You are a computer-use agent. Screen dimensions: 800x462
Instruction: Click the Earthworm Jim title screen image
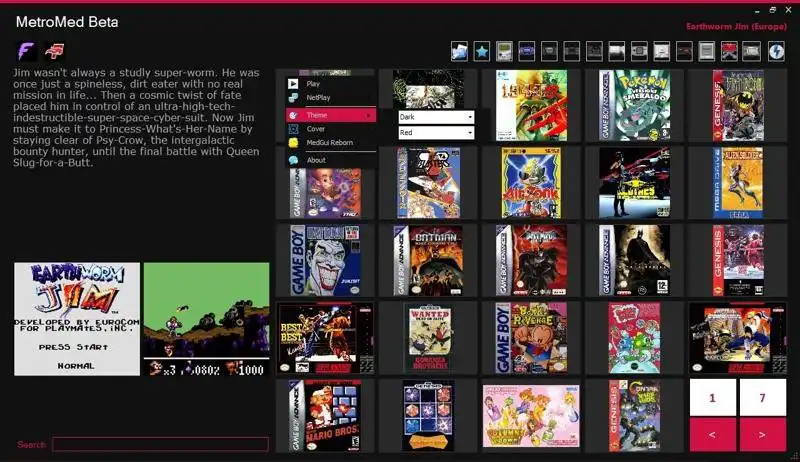(x=77, y=319)
